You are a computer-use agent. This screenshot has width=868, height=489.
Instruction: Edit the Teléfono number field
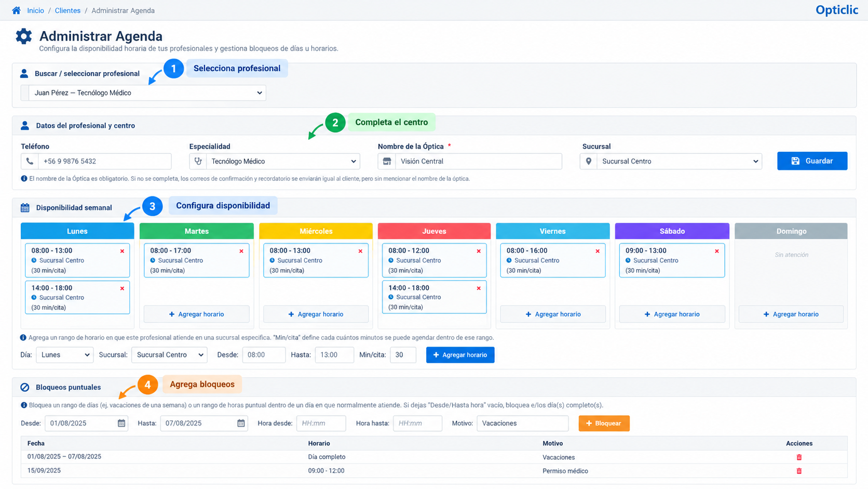pyautogui.click(x=105, y=161)
